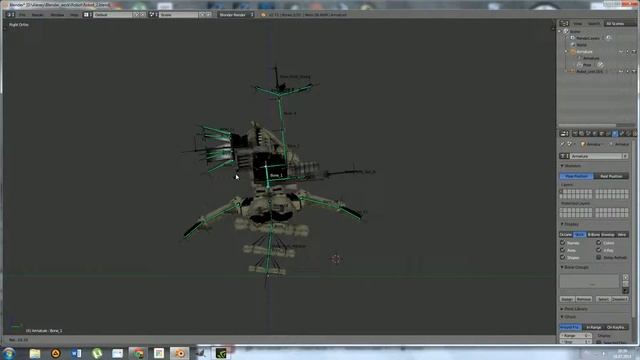This screenshot has height=360, width=640.
Task: Click the Blender logo icon in header
Action: pyautogui.click(x=263, y=15)
